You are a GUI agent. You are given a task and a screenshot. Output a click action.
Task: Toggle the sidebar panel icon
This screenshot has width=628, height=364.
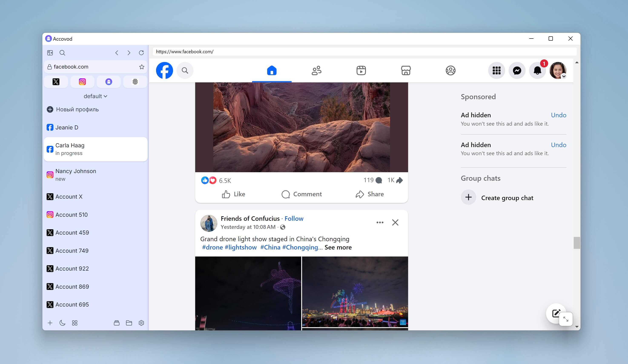click(50, 53)
